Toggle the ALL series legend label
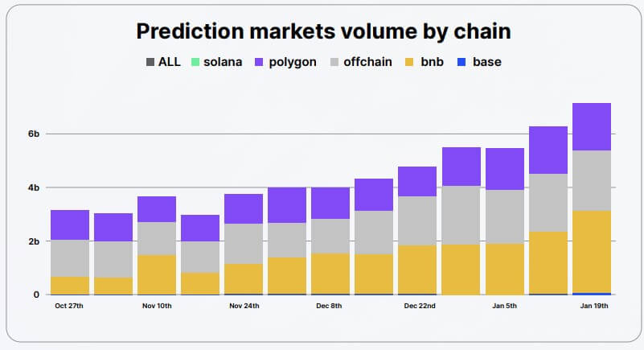 [170, 62]
